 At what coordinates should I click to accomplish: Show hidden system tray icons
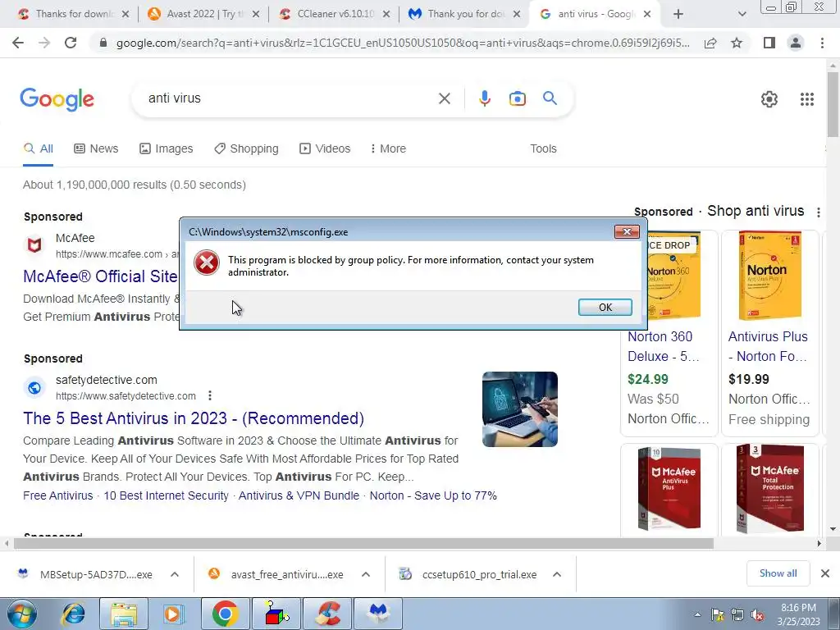(697, 614)
